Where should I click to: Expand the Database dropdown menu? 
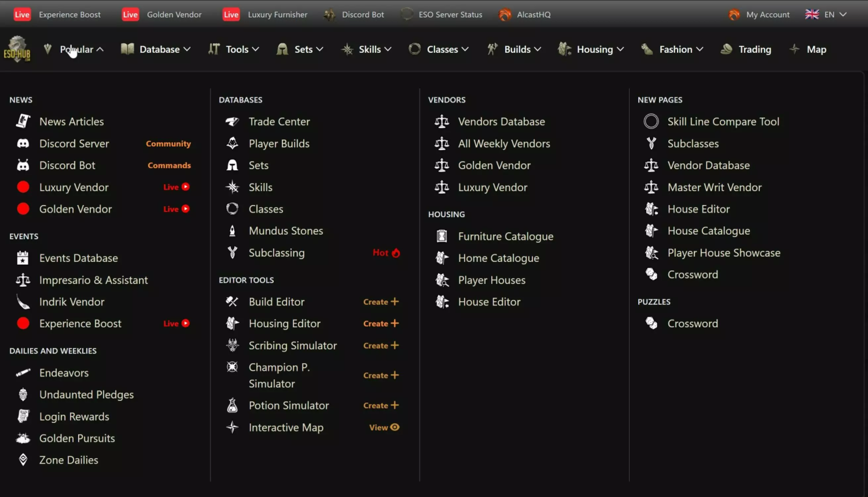tap(156, 49)
